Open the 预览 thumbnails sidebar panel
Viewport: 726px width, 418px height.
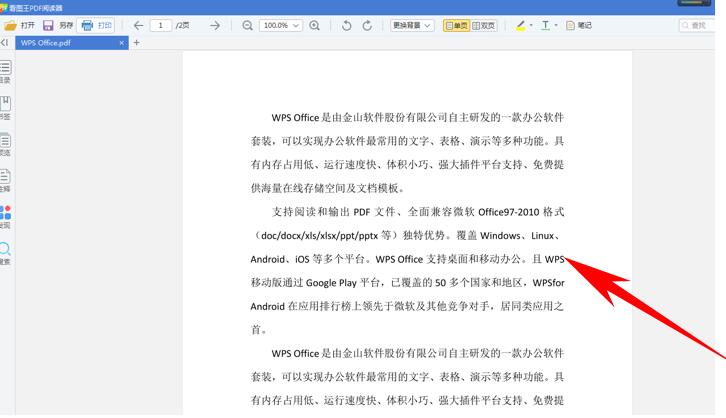point(5,144)
